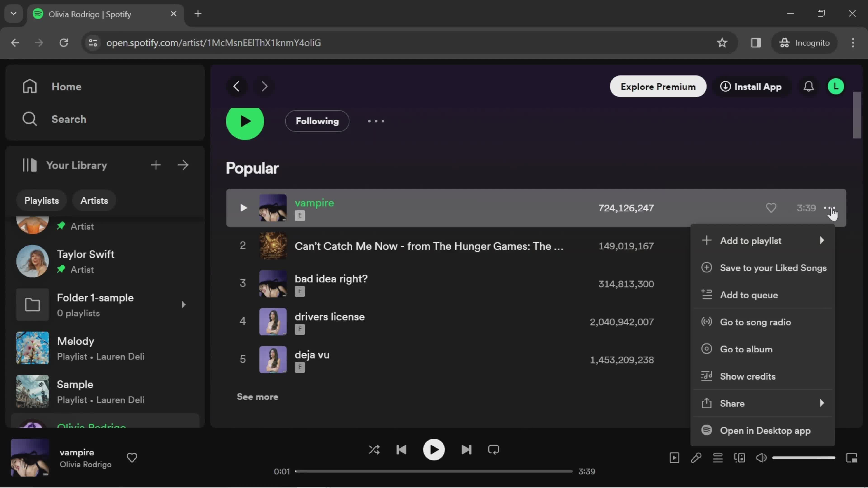The width and height of the screenshot is (868, 488).
Task: Open user profile menu with L avatar
Action: point(836,87)
